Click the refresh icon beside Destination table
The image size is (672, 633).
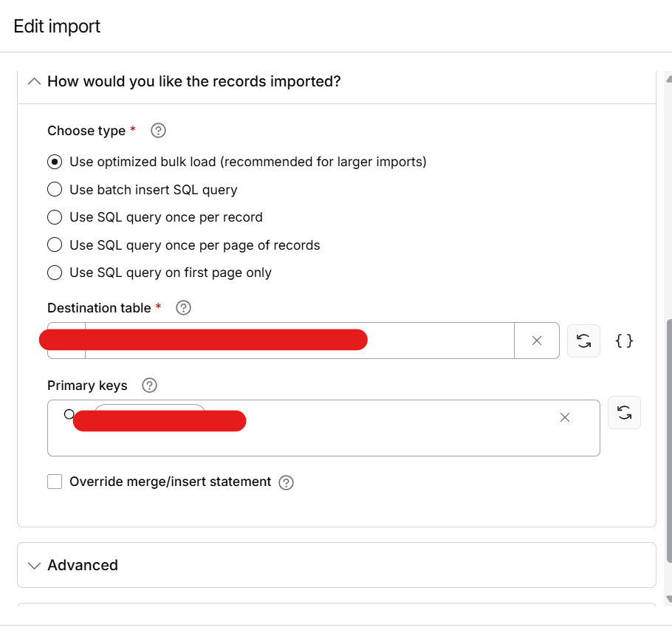[583, 341]
